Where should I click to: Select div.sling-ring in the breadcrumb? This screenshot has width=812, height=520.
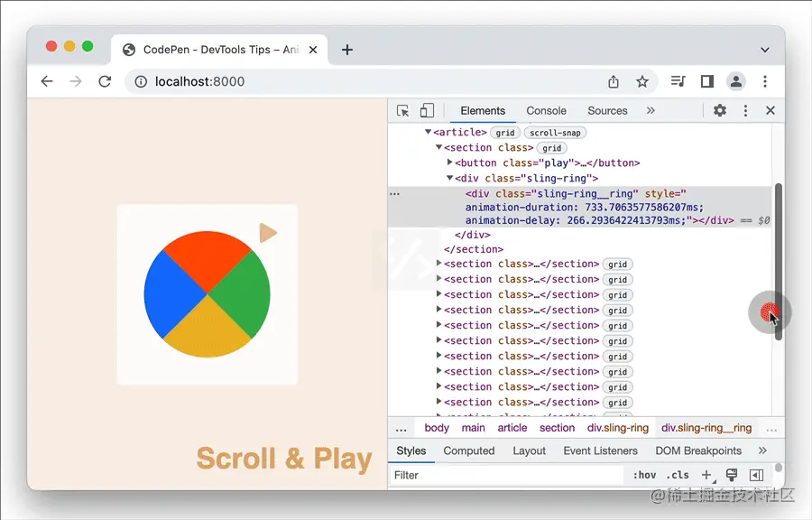[x=618, y=428]
